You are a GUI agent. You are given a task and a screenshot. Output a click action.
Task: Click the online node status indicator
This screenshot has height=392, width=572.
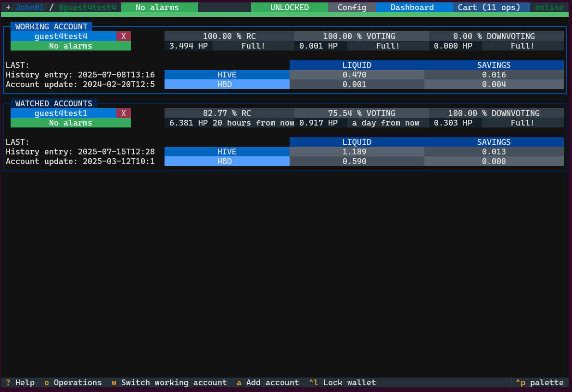[549, 7]
